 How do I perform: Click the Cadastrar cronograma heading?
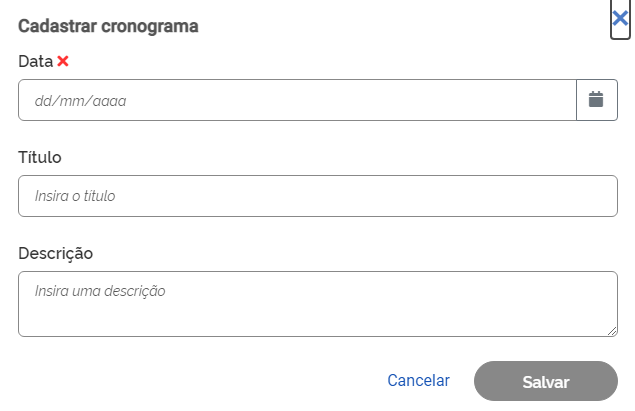(108, 26)
